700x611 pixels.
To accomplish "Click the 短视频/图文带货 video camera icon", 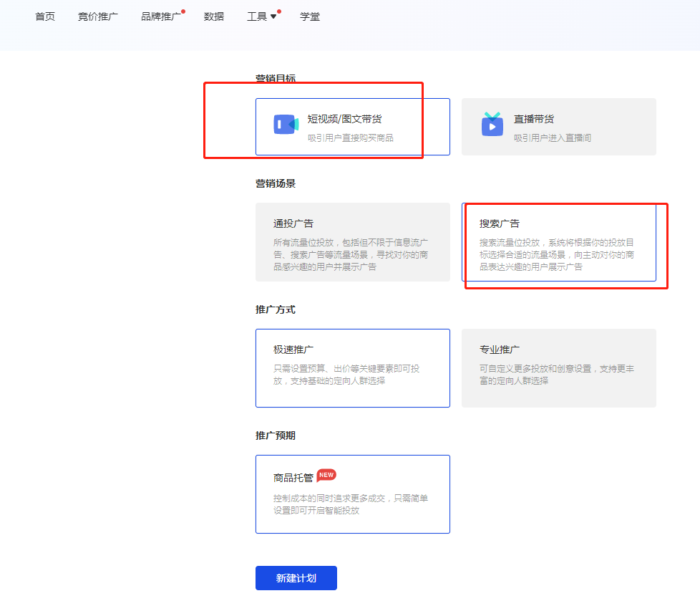I will tap(285, 123).
